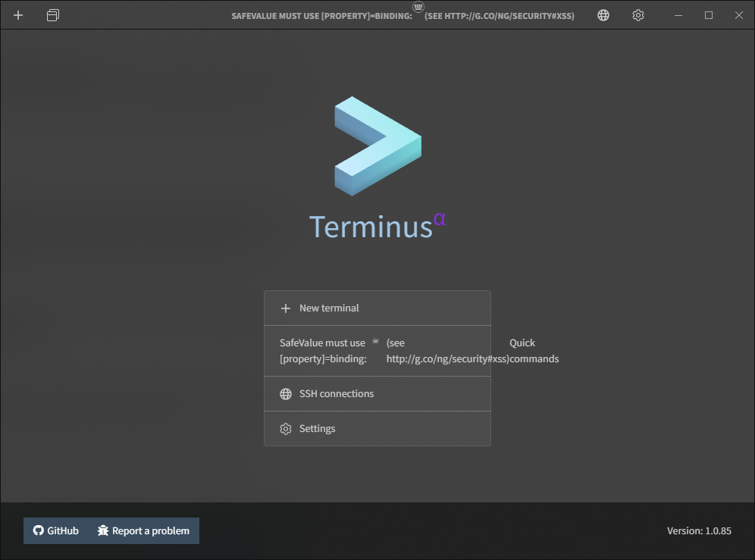Visit the GitHub page
This screenshot has height=560, width=755.
55,530
